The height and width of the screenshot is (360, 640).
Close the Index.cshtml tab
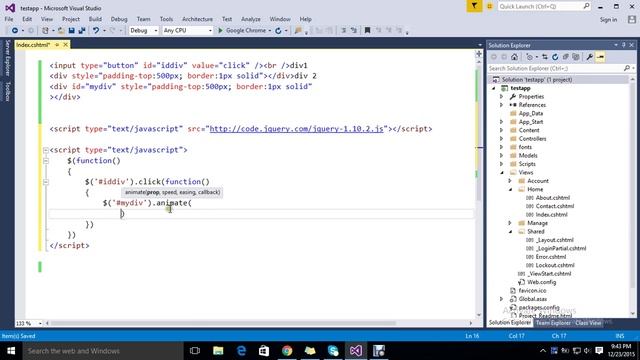65,44
